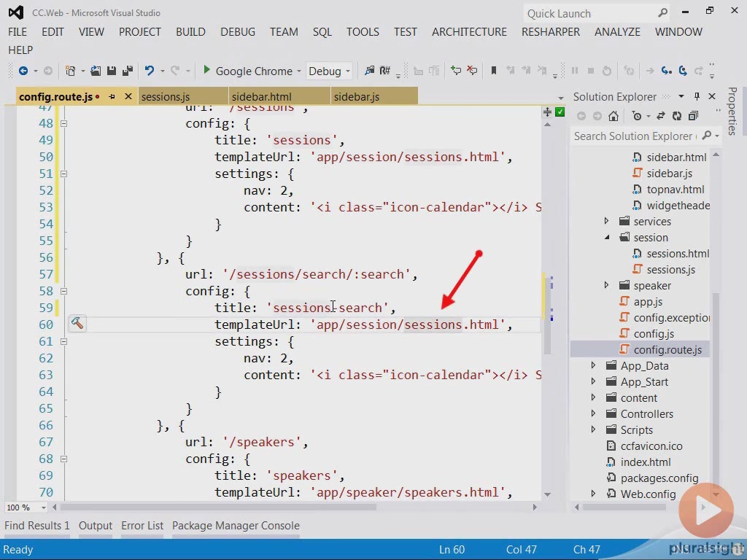The width and height of the screenshot is (747, 560).
Task: Click the Step Over debug icon
Action: [x=683, y=71]
